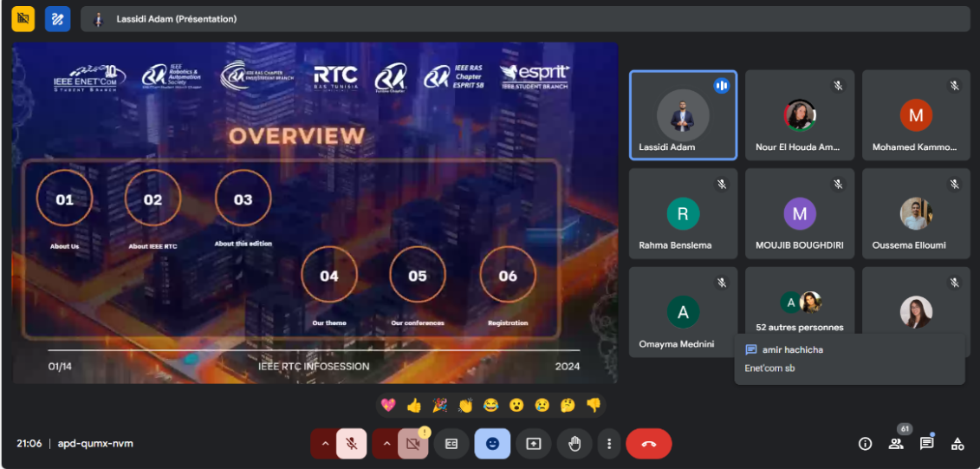Expand camera video settings chevron
This screenshot has height=469, width=980.
[x=386, y=444]
